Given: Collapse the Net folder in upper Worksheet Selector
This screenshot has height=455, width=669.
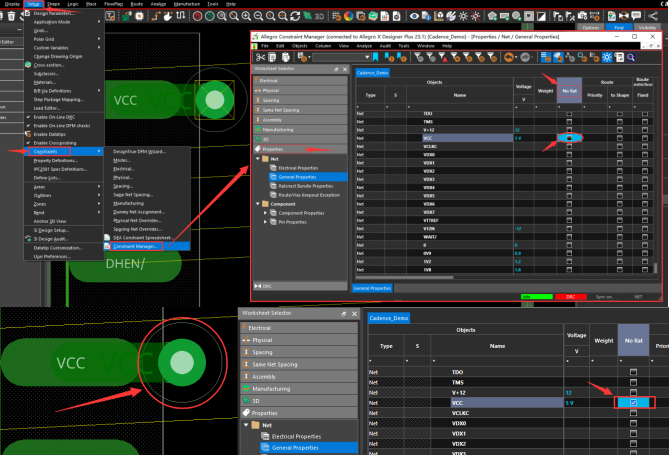Looking at the screenshot, I should (258, 159).
